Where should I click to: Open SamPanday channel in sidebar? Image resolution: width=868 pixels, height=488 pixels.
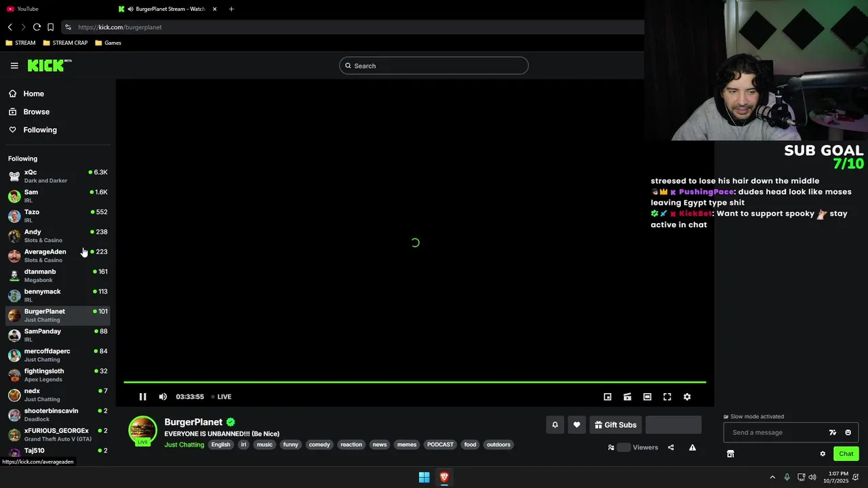[58, 335]
